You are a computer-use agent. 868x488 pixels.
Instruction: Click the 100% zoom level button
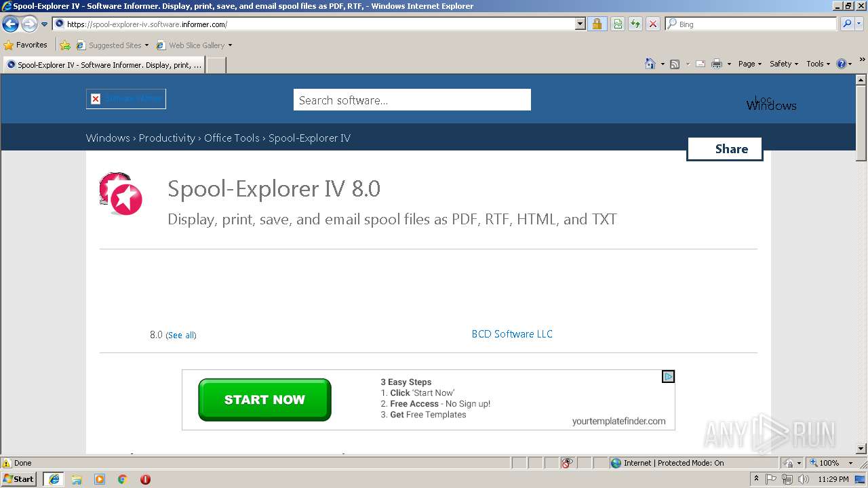point(824,463)
